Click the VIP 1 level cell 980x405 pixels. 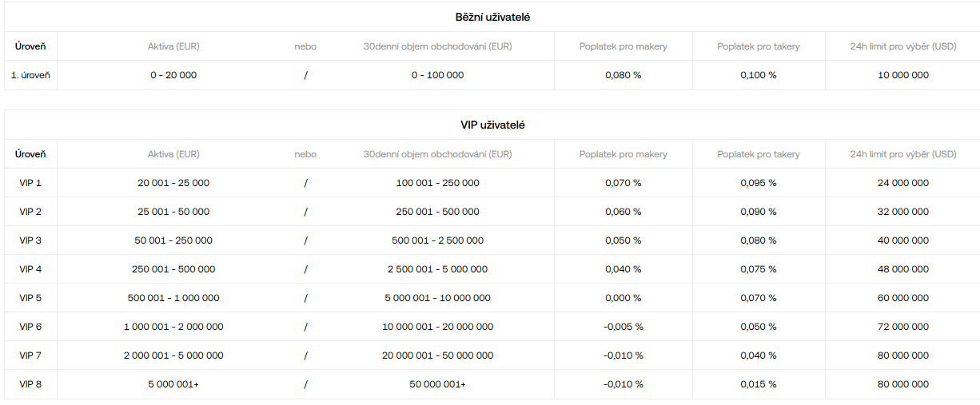(30, 183)
